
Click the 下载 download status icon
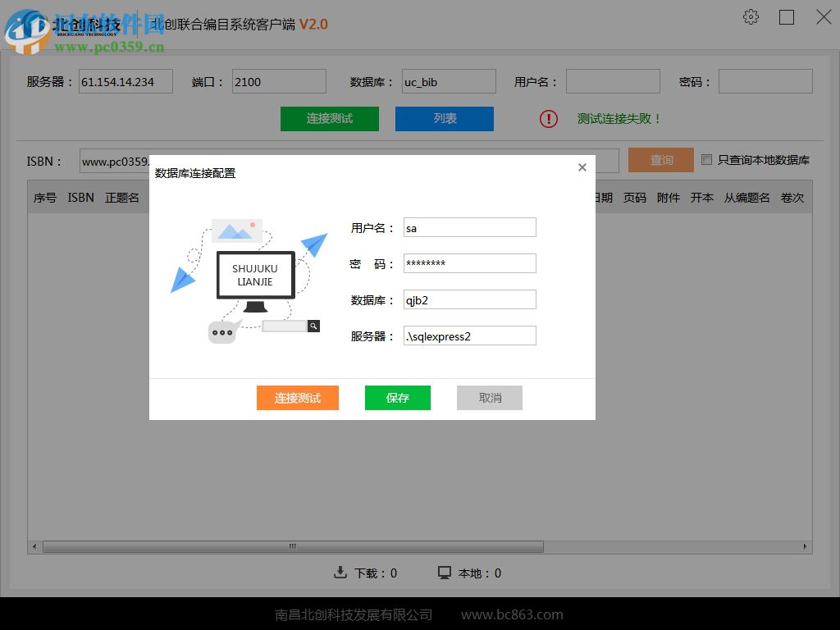click(x=340, y=573)
